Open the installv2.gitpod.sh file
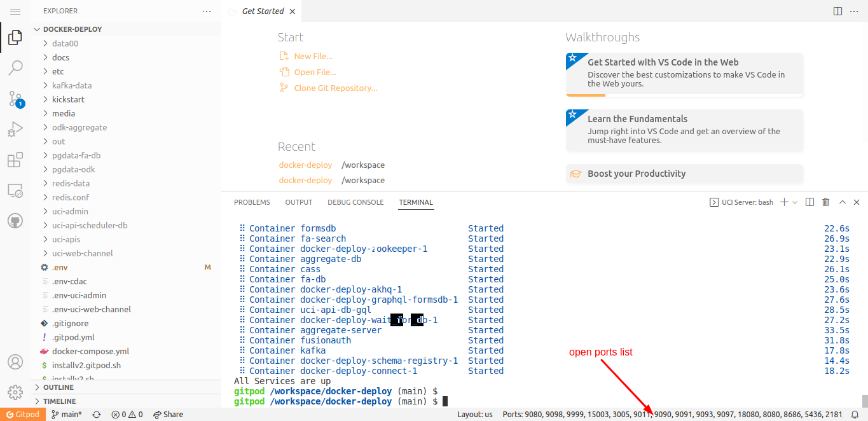This screenshot has height=421, width=868. point(126,365)
